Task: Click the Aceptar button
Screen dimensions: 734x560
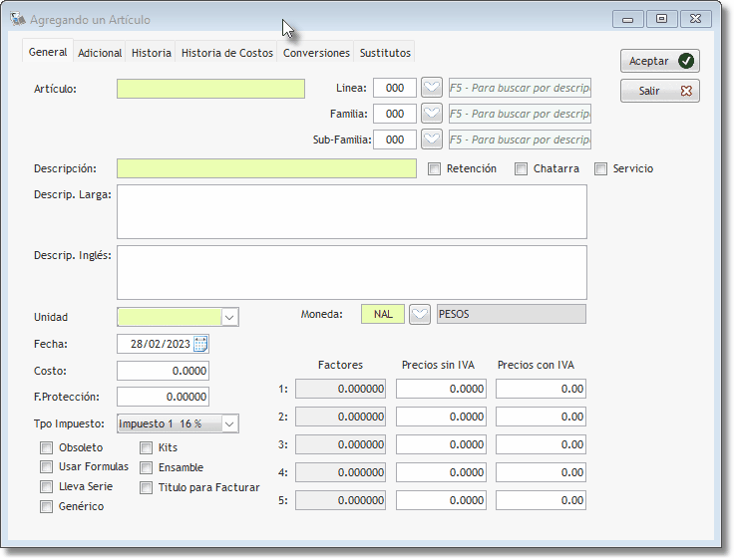Action: [x=660, y=61]
